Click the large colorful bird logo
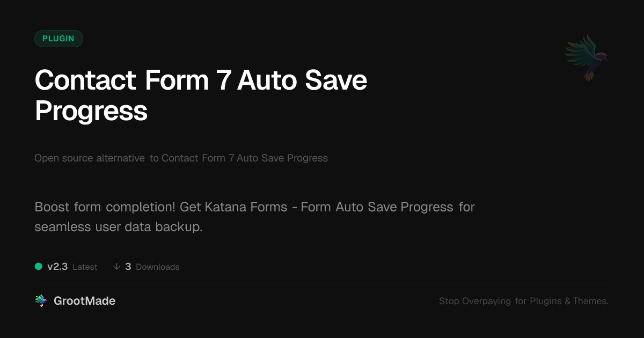This screenshot has width=644, height=338. click(x=586, y=57)
